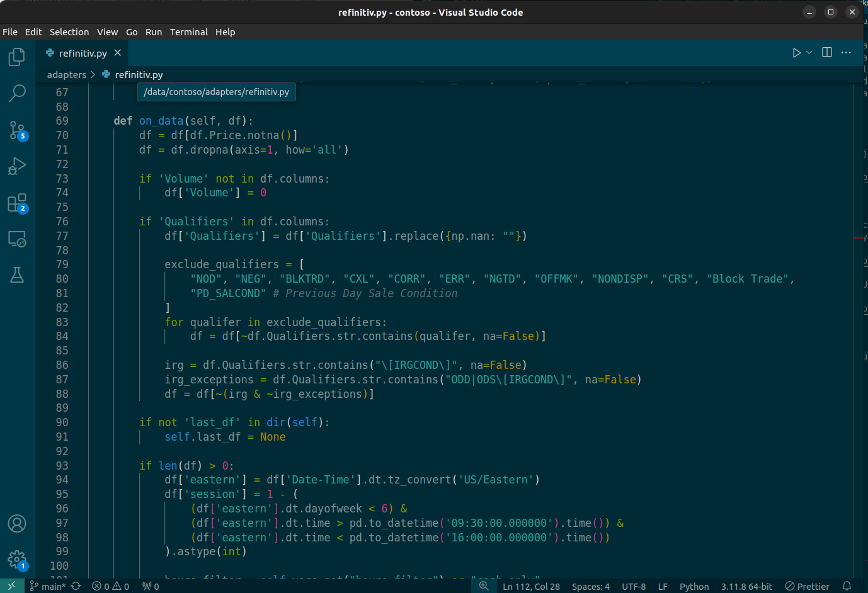The image size is (868, 593).
Task: Open the Extensions view
Action: point(17,203)
